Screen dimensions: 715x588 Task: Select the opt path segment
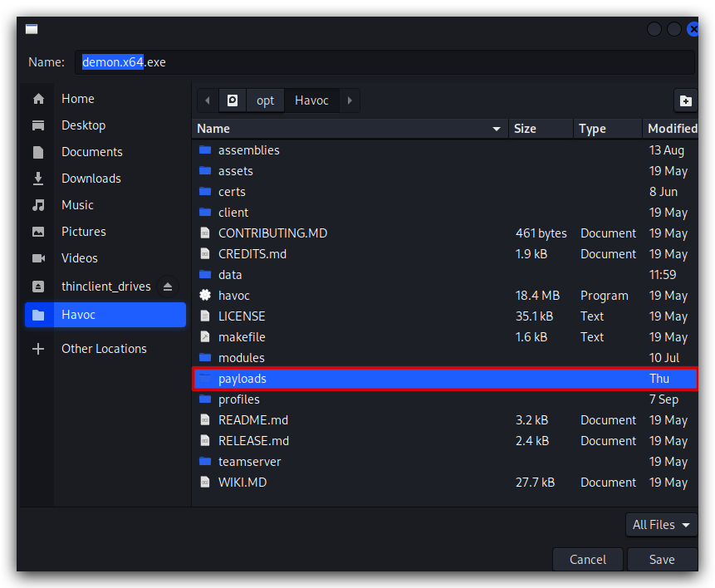click(266, 100)
